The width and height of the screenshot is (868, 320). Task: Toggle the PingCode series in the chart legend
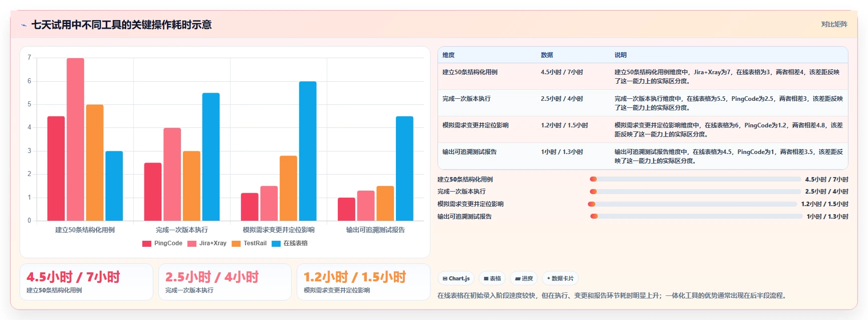click(162, 243)
